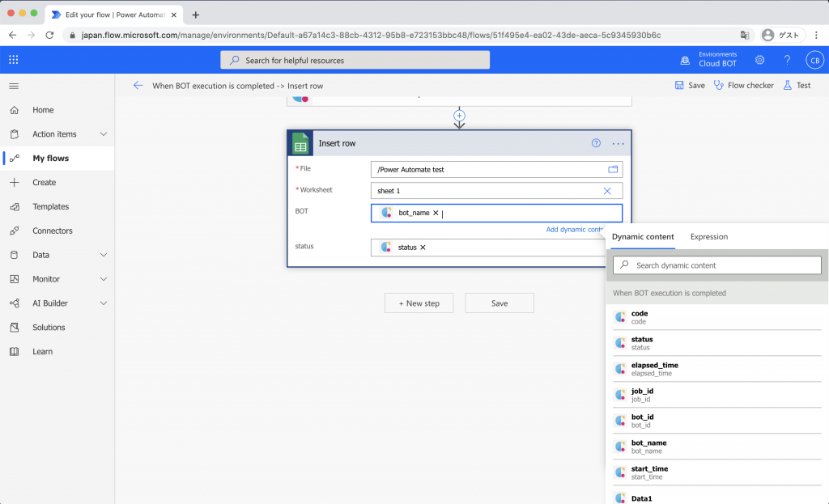Click the browser translate icon

tap(745, 35)
